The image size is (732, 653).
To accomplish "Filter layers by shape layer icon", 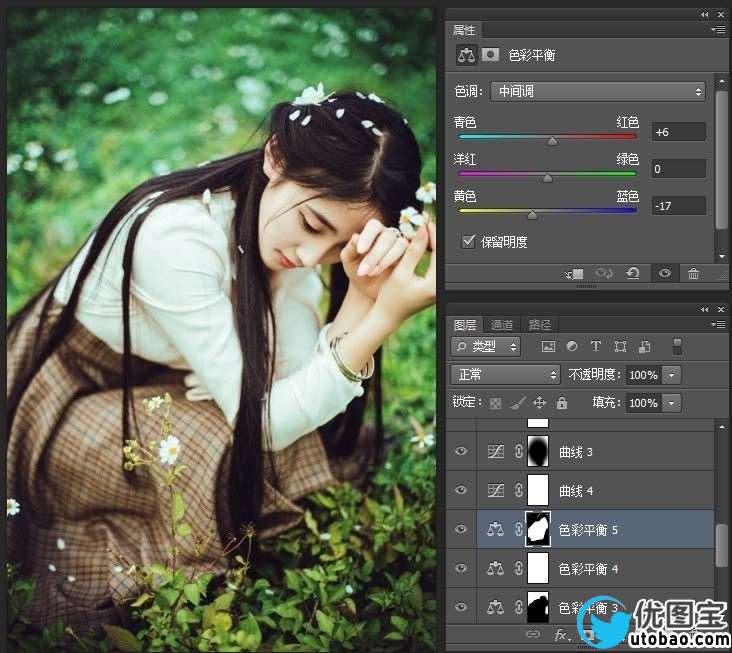I will point(620,346).
